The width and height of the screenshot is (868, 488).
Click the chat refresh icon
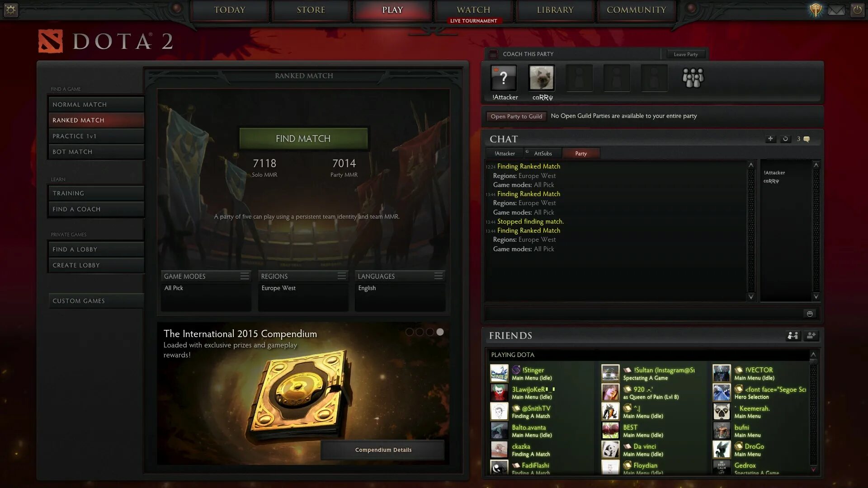pyautogui.click(x=784, y=139)
